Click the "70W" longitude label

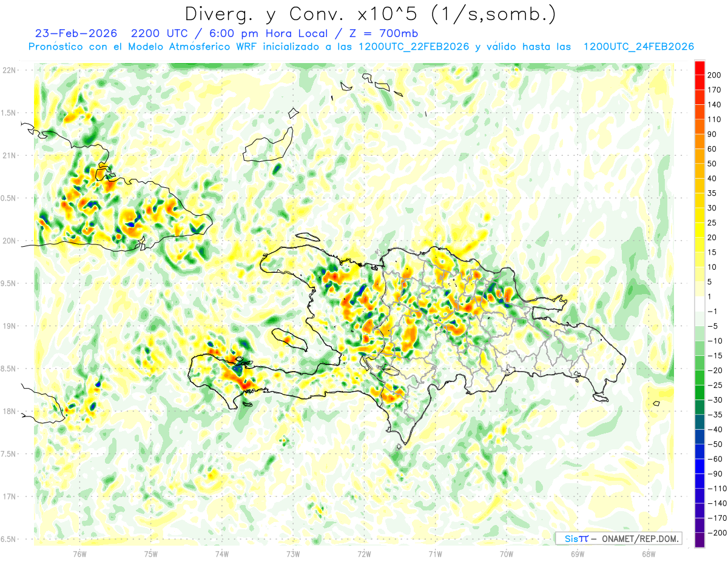pos(507,554)
